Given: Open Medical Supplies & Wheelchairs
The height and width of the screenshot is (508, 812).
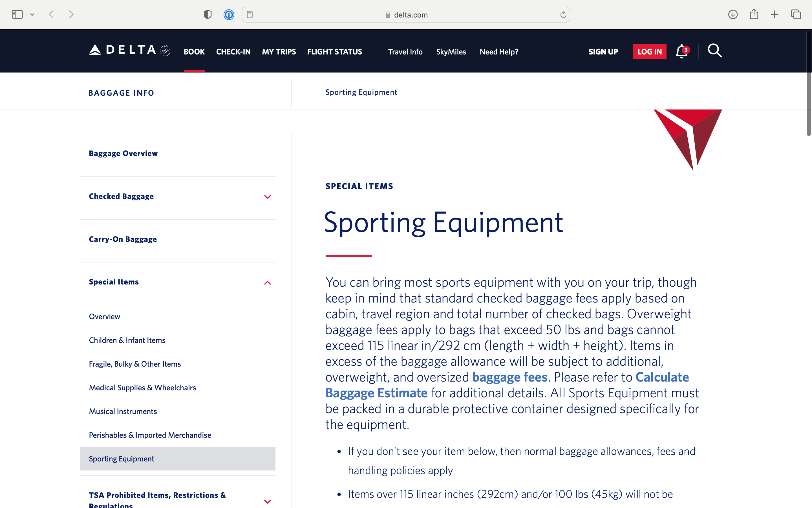Looking at the screenshot, I should 142,388.
